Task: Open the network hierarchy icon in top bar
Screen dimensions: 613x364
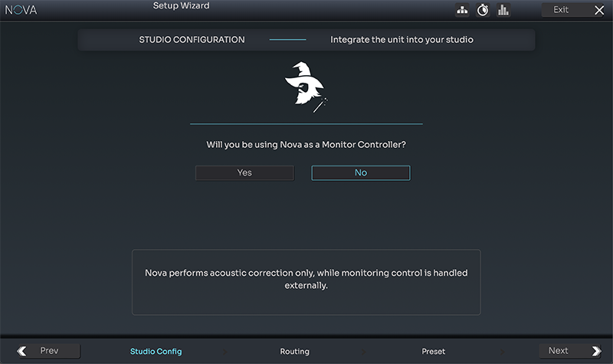Action: [x=462, y=10]
